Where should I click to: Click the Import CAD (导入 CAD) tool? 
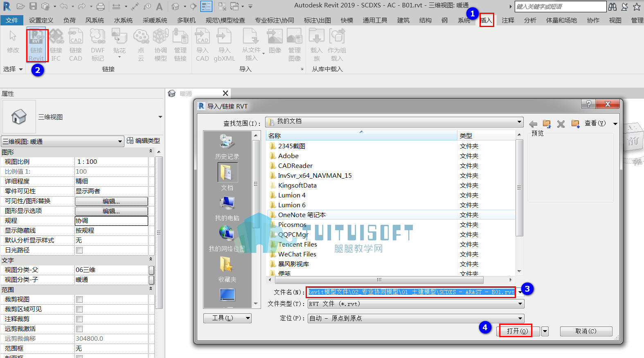tap(203, 45)
